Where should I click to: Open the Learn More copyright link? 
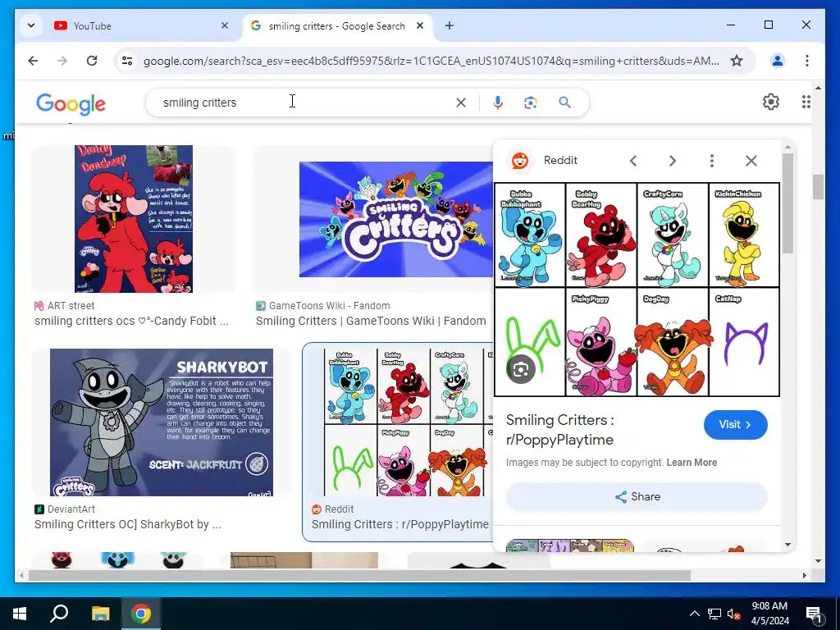click(x=692, y=463)
